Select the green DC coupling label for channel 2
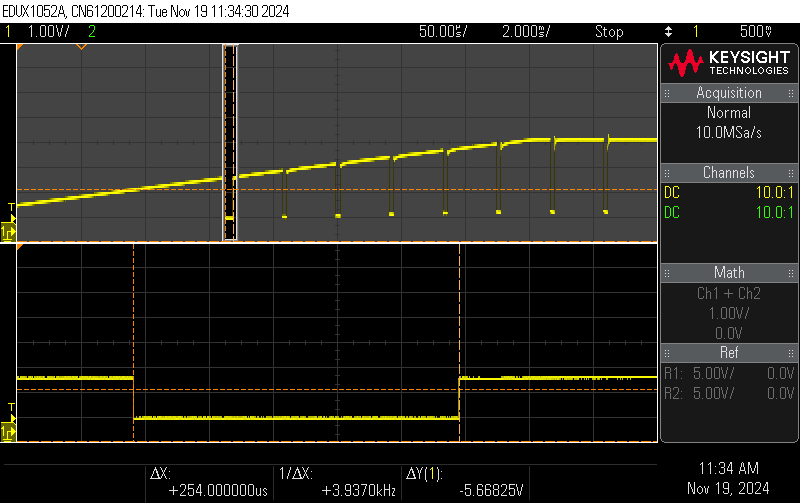Viewport: 800px width, 503px height. coord(672,213)
